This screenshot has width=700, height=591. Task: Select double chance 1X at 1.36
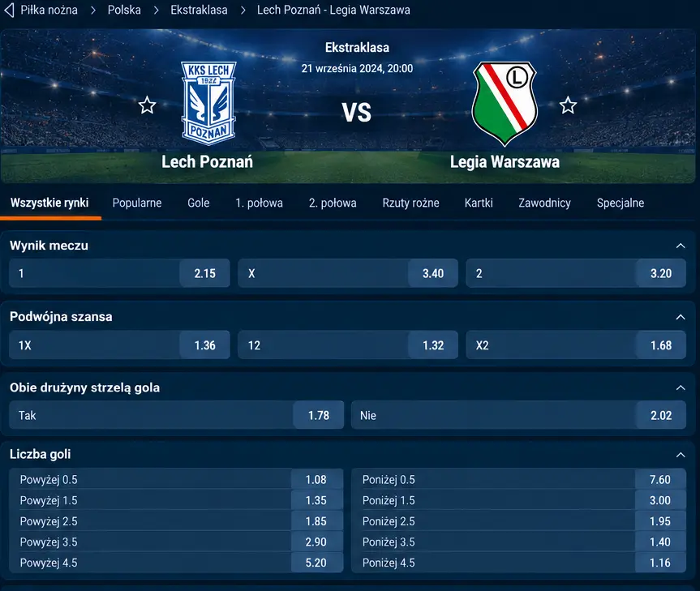tap(119, 345)
